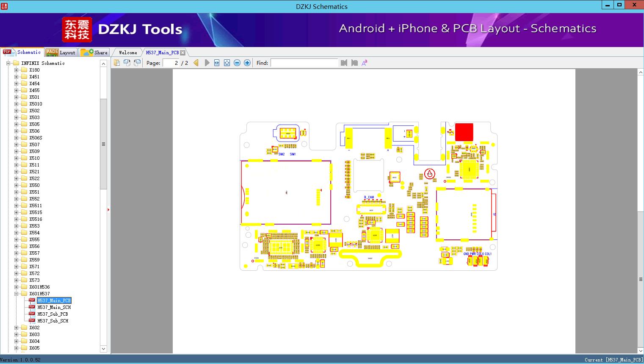Select the X507 folder label

coord(34,144)
